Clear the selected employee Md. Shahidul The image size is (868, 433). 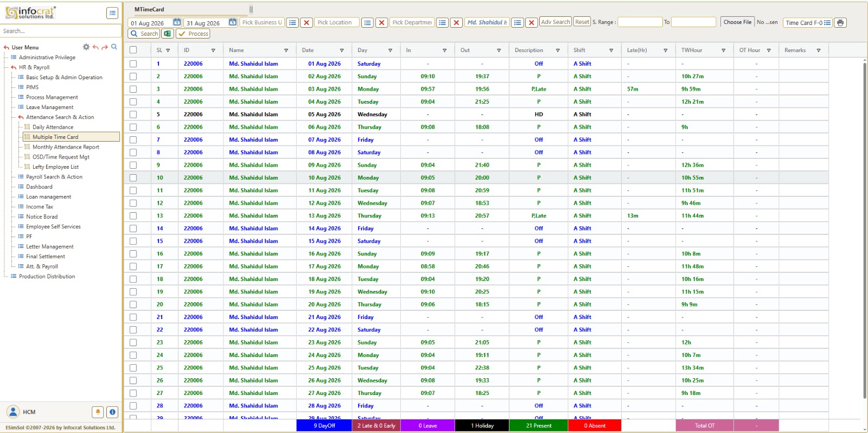tap(532, 22)
